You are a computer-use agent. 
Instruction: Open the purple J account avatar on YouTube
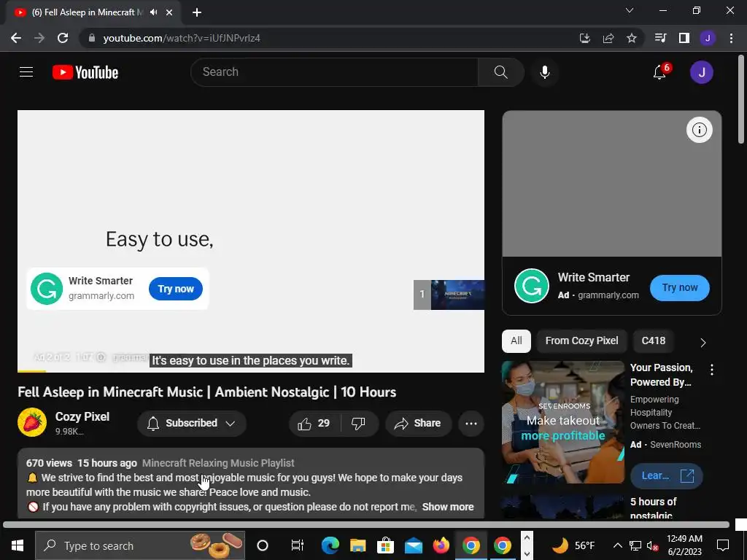pyautogui.click(x=701, y=72)
